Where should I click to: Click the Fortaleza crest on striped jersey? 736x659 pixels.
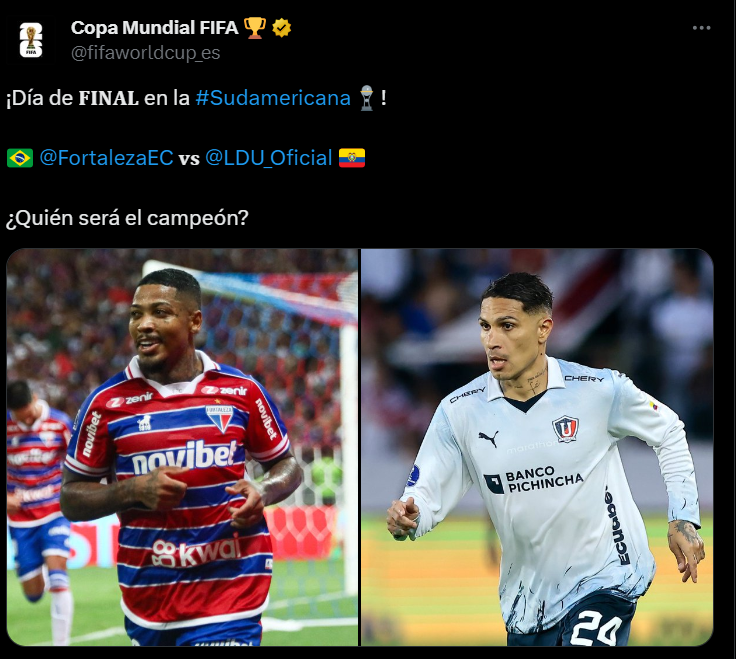click(220, 418)
